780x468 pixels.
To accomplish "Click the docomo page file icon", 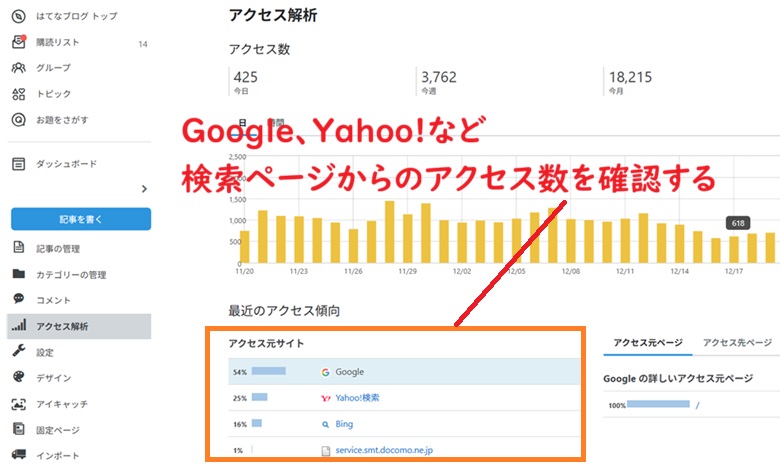I will pyautogui.click(x=325, y=451).
